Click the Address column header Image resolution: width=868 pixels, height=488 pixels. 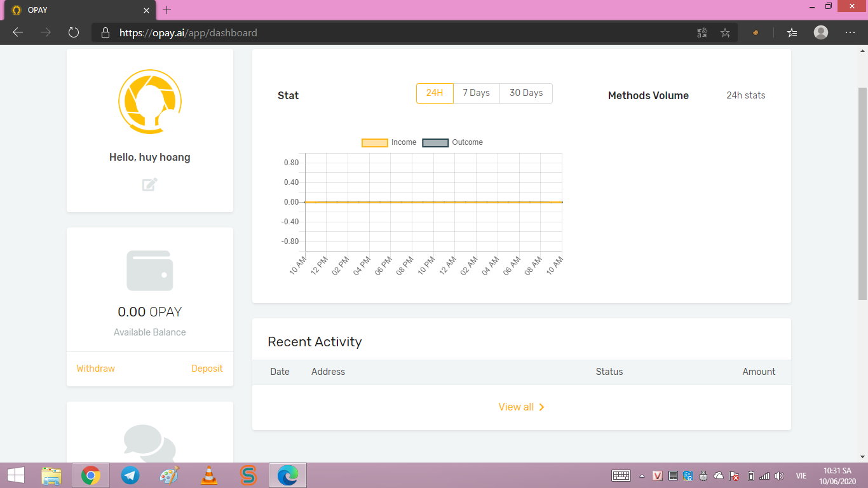pyautogui.click(x=328, y=372)
